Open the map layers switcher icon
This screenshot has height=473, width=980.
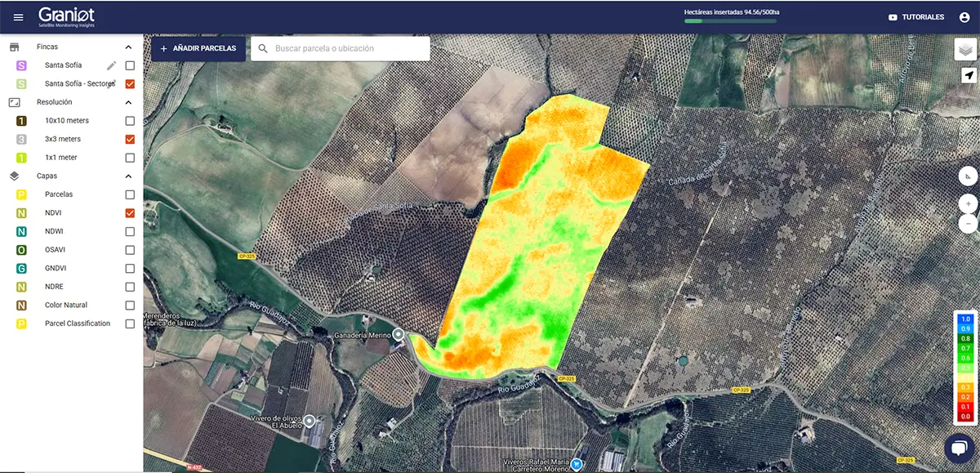(x=966, y=50)
